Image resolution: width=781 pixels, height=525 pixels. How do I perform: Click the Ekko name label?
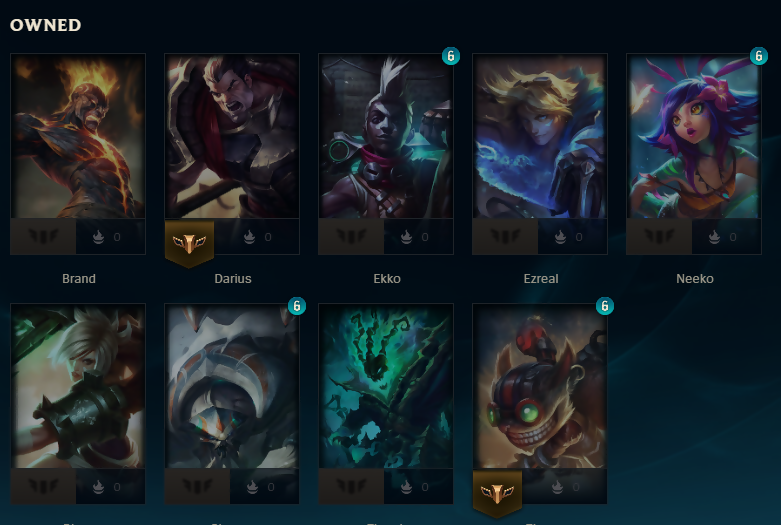pos(387,278)
